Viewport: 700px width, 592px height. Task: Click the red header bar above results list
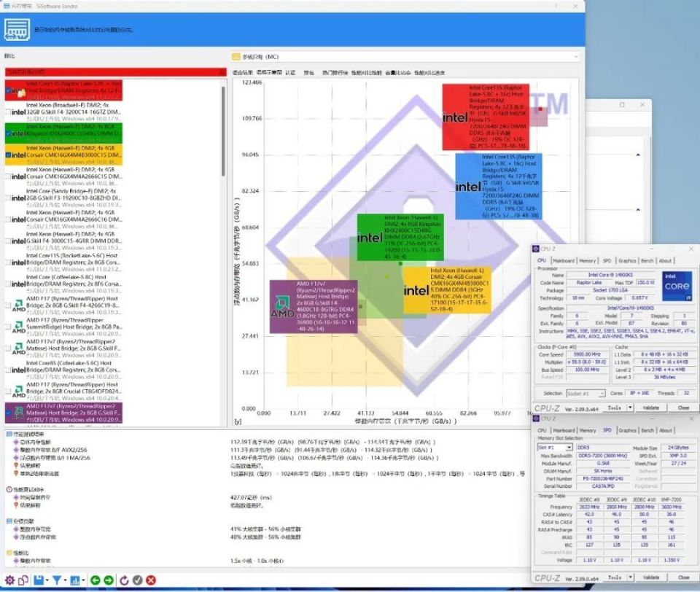(x=116, y=72)
